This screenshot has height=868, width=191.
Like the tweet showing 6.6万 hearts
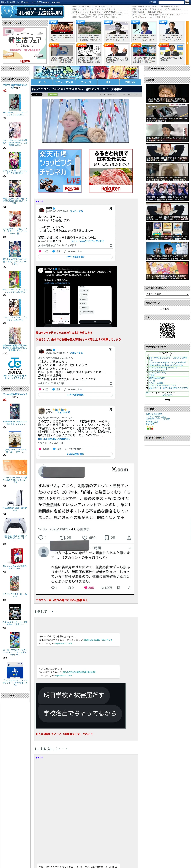click(x=40, y=251)
